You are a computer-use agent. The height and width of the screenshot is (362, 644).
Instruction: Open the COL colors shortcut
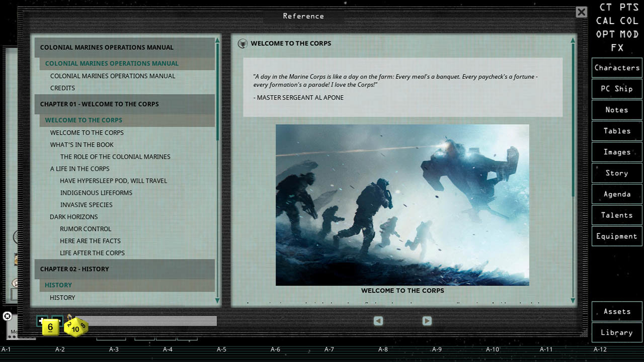point(629,21)
